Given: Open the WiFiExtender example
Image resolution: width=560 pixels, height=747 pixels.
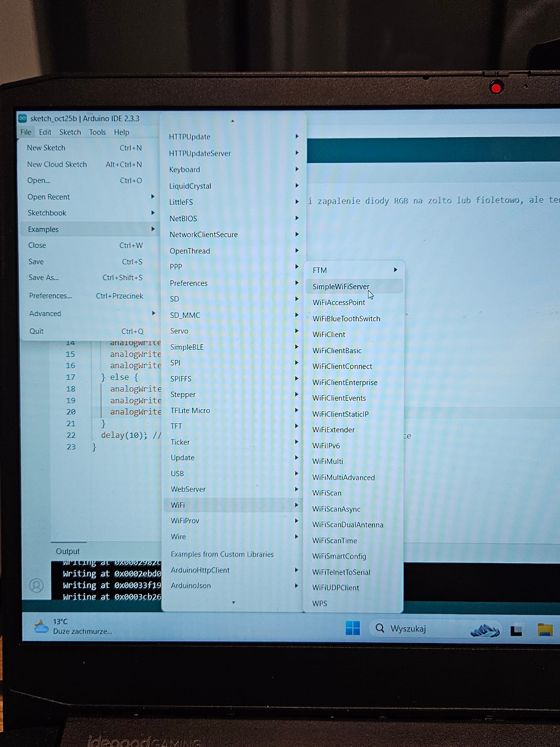Looking at the screenshot, I should coord(354,430).
